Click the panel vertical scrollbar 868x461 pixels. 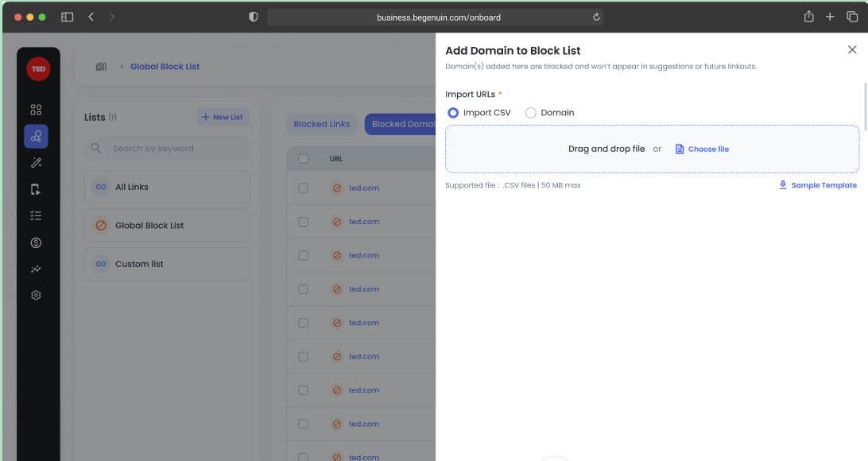coord(865,105)
